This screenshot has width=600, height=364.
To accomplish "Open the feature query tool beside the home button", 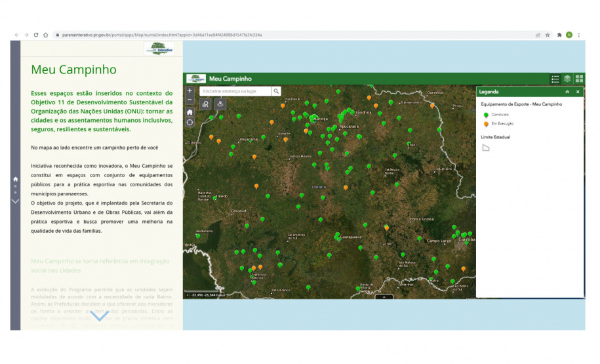I will click(205, 104).
